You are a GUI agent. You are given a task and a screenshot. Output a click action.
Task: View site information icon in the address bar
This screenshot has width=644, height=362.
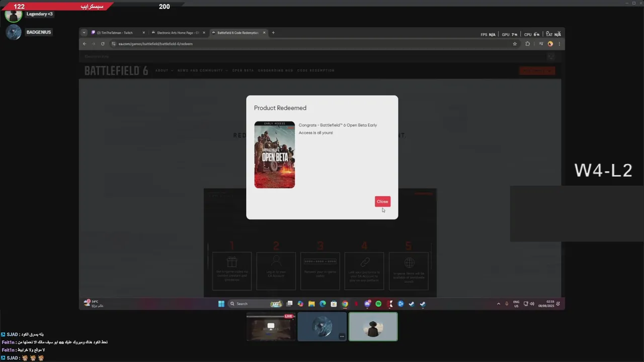point(114,44)
